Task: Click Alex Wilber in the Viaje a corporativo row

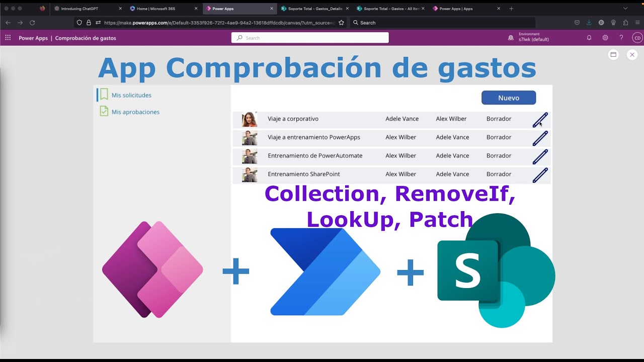Action: pos(451,119)
